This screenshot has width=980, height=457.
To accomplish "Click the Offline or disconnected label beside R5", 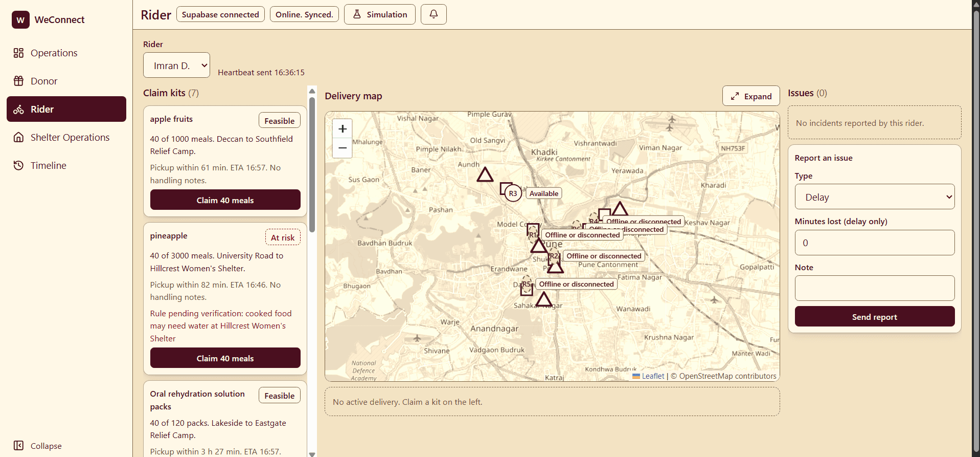I will tap(576, 284).
